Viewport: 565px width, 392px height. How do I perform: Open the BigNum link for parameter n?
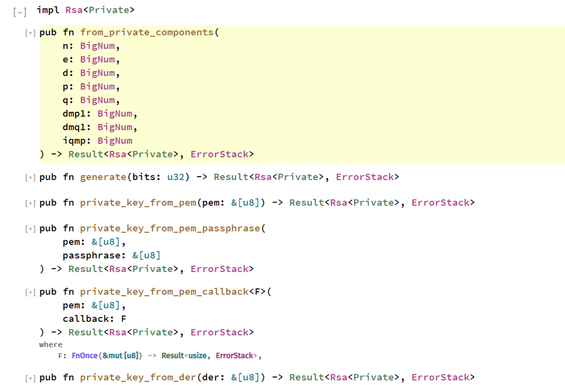[x=99, y=46]
